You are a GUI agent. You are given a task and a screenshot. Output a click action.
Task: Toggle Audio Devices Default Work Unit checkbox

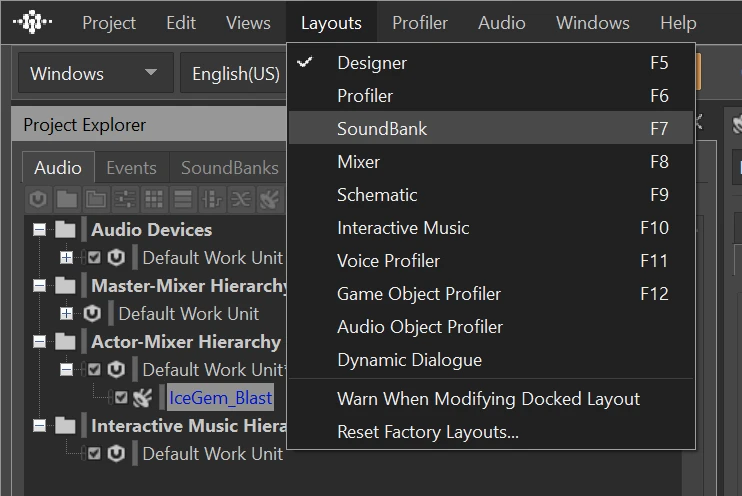pyautogui.click(x=94, y=258)
